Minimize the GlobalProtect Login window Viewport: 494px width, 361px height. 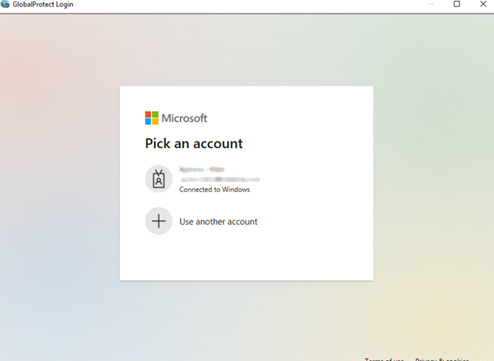(x=431, y=4)
